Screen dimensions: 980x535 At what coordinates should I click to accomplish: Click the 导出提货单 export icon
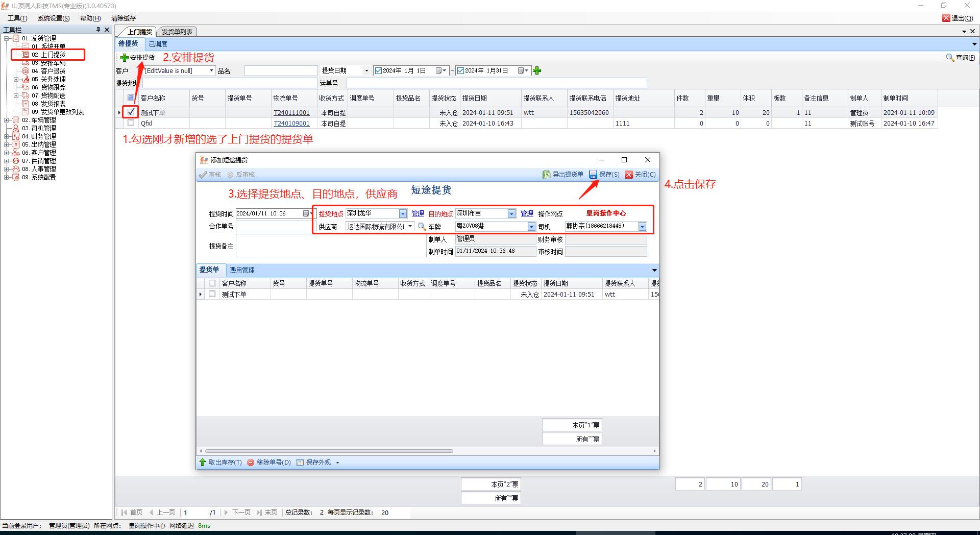pos(546,175)
